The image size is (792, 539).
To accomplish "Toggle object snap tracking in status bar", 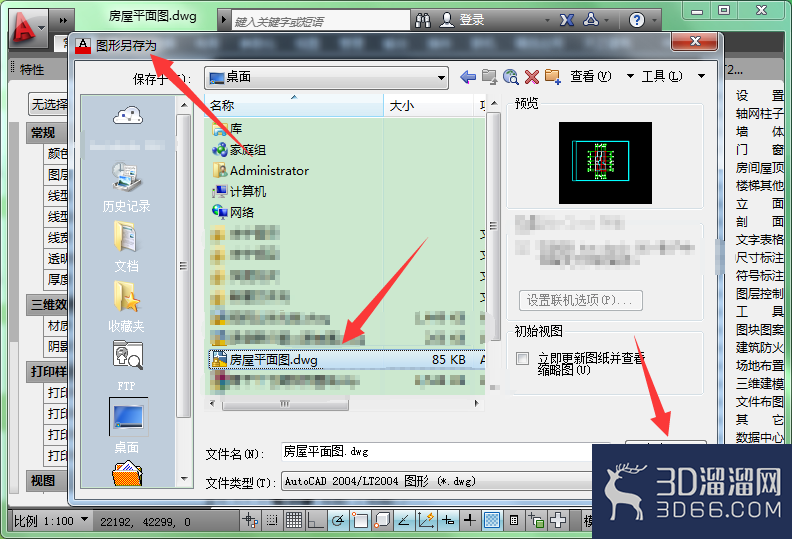I will point(404,520).
